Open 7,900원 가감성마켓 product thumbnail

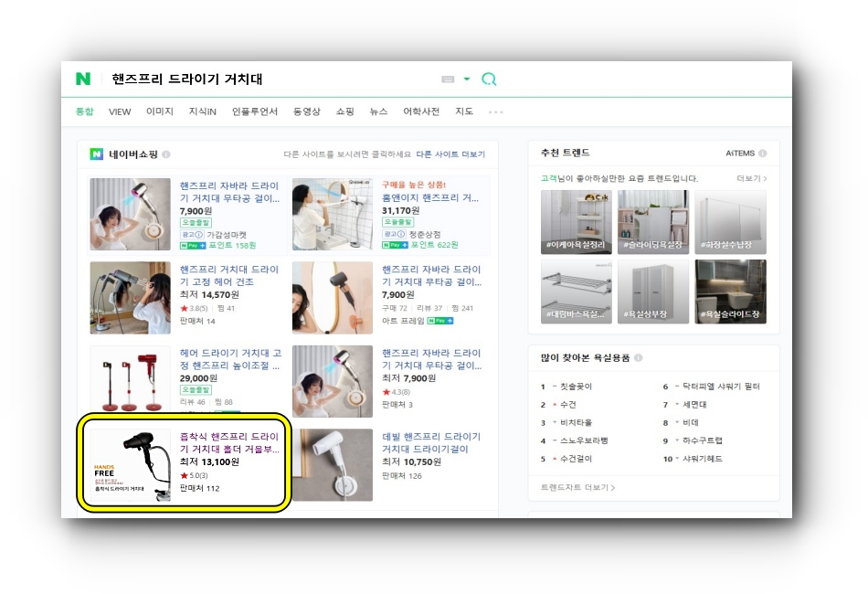[130, 214]
